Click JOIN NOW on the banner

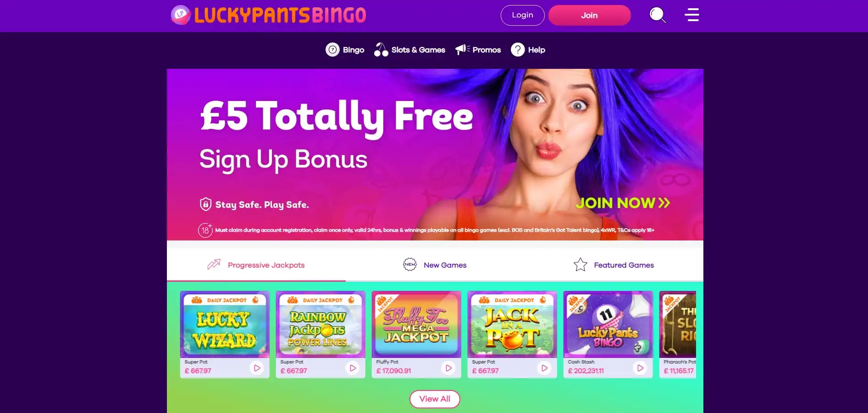[623, 203]
